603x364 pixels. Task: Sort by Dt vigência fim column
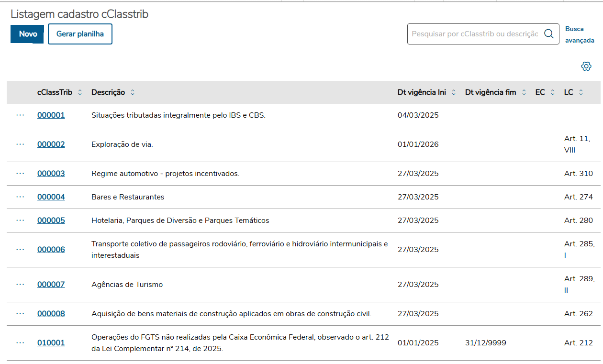click(x=524, y=92)
